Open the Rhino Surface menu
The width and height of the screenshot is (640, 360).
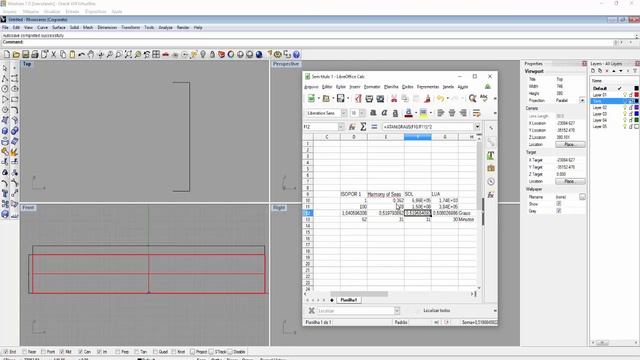point(59,27)
